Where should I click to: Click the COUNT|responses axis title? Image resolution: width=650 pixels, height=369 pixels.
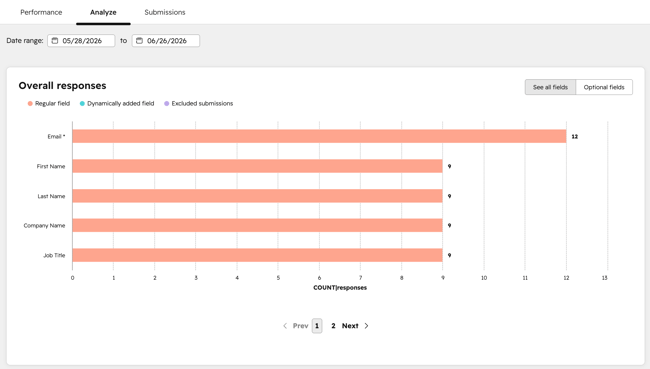(x=340, y=288)
